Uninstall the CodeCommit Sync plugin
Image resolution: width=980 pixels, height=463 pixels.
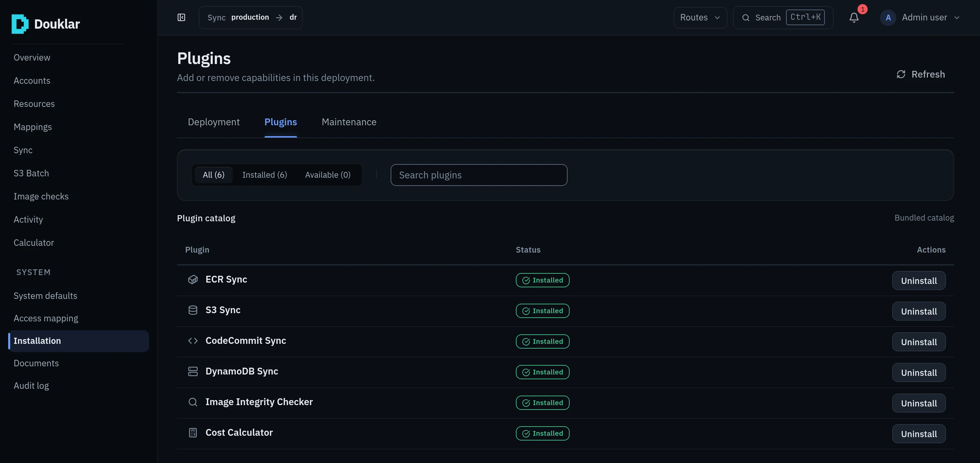919,342
